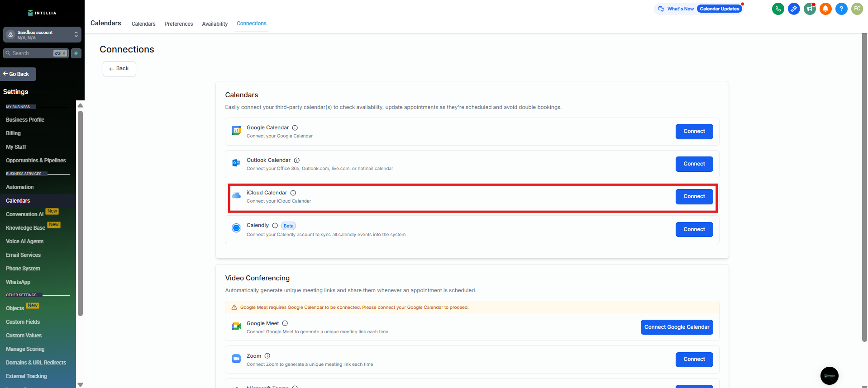Select the Connections tab
Screen dimensions: 868x388
pos(252,24)
